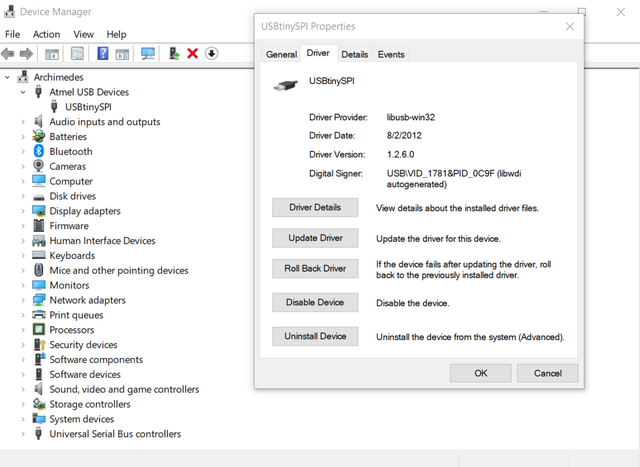Screen dimensions: 640x467
Task: Click the Disable device down-arrow icon
Action: tap(211, 53)
